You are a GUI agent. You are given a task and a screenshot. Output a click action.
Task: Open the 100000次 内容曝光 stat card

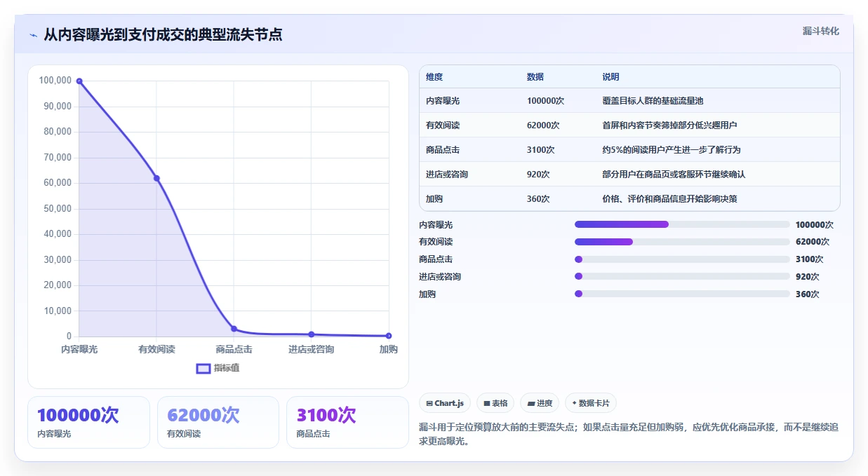(x=88, y=422)
